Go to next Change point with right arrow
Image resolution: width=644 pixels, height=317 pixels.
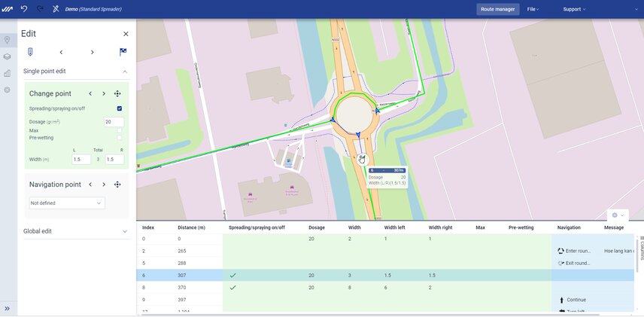pyautogui.click(x=104, y=93)
